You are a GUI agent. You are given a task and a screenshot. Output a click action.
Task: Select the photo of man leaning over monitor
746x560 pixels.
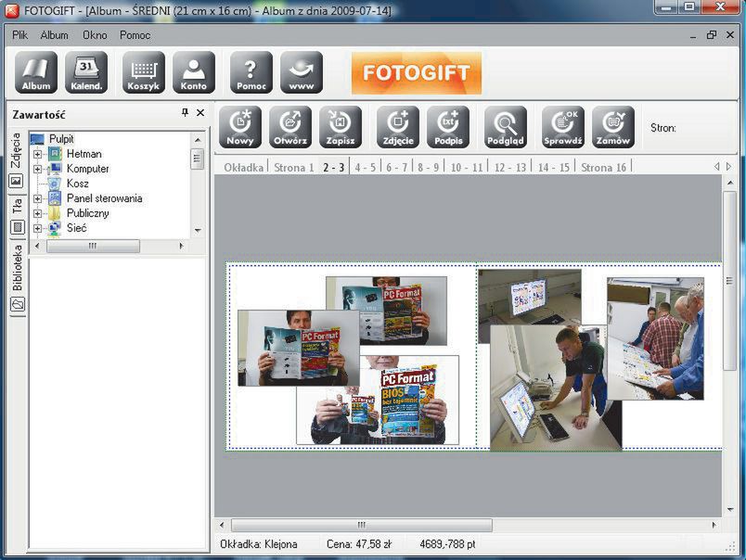coord(556,388)
